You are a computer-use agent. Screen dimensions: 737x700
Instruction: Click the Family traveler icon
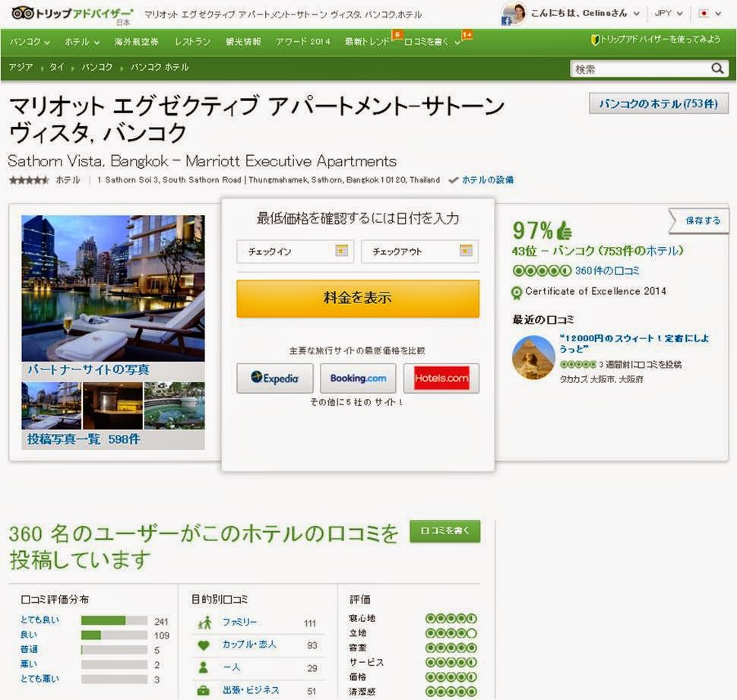pos(204,623)
